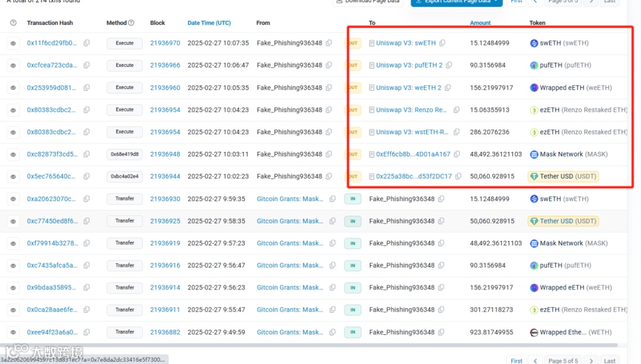Image resolution: width=641 pixels, height=364 pixels.
Task: Toggle eye preview for 0xc82873f3cd5 row
Action: [x=13, y=154]
